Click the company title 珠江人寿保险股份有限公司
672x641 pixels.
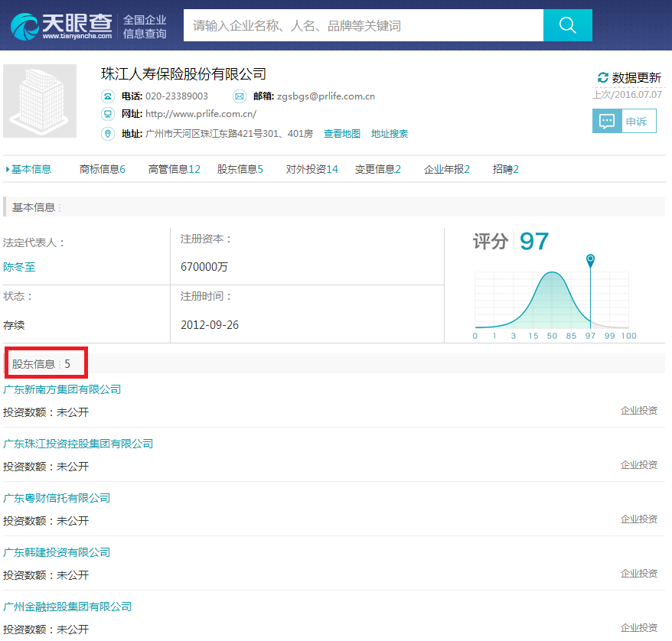coord(184,74)
